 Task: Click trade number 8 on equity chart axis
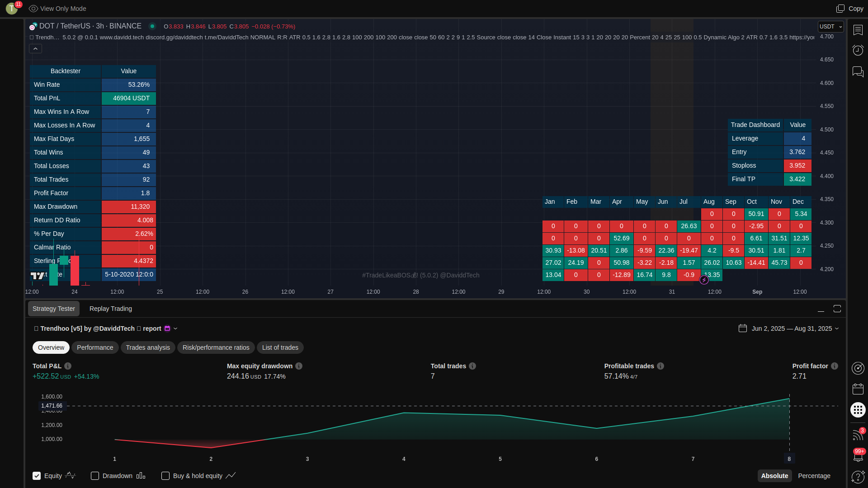click(x=789, y=459)
